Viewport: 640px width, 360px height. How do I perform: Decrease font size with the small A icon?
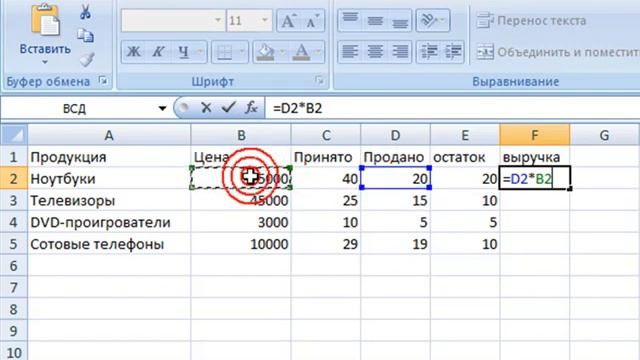coord(313,21)
